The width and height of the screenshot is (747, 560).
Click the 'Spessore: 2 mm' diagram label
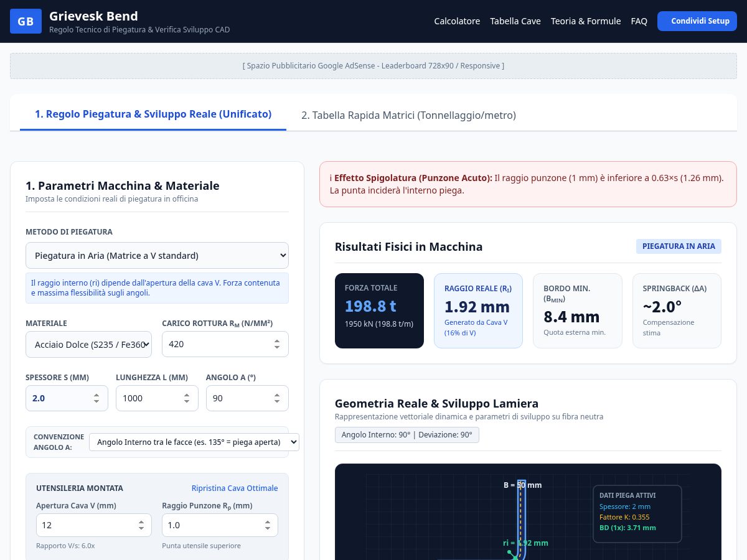(625, 506)
